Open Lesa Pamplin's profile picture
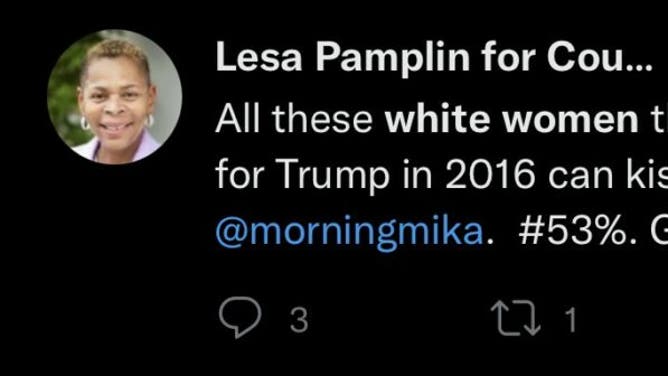Image resolution: width=668 pixels, height=376 pixels. coord(115,97)
